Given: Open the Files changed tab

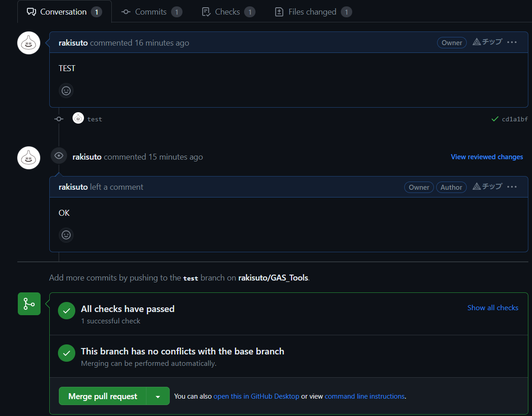Looking at the screenshot, I should [x=313, y=12].
